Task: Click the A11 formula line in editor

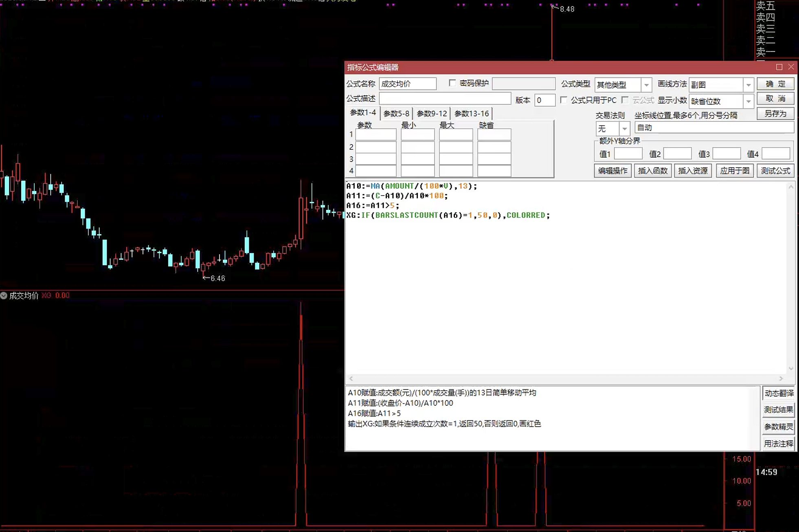Action: [397, 196]
